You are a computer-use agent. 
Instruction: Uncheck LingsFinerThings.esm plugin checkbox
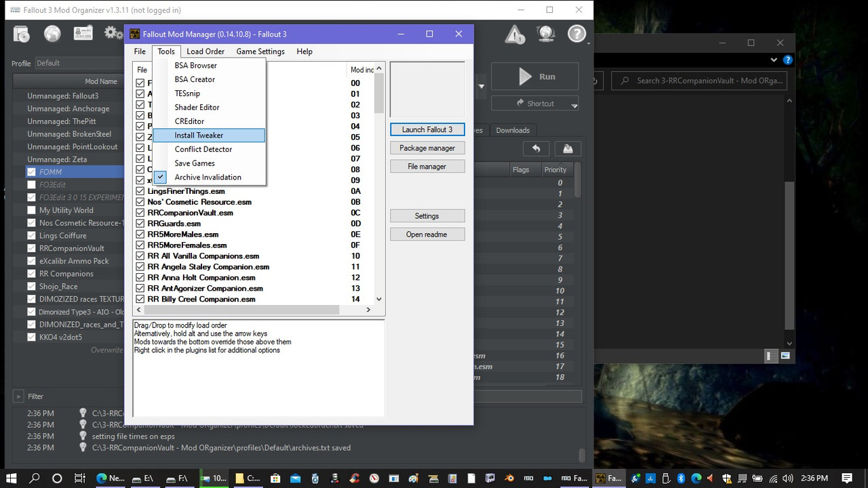point(140,191)
